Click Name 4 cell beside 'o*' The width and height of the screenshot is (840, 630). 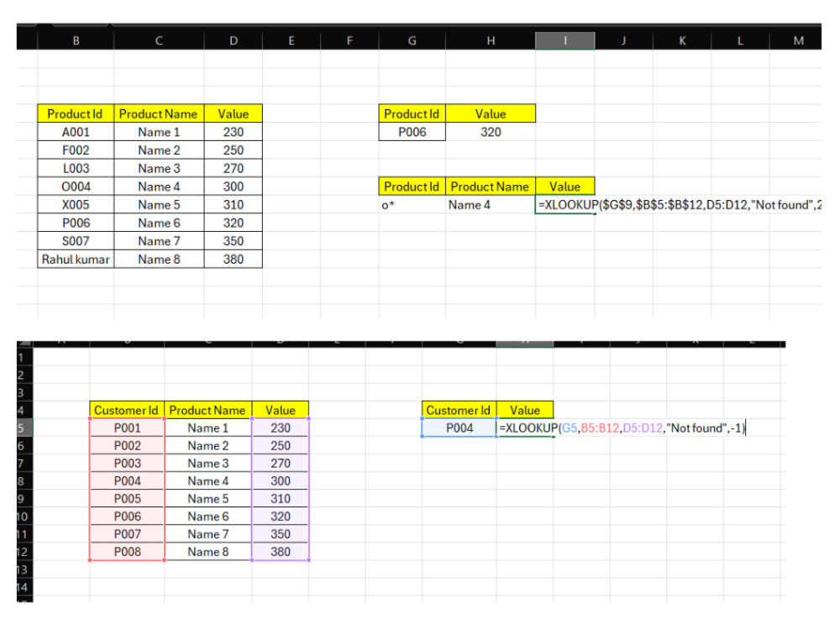491,205
